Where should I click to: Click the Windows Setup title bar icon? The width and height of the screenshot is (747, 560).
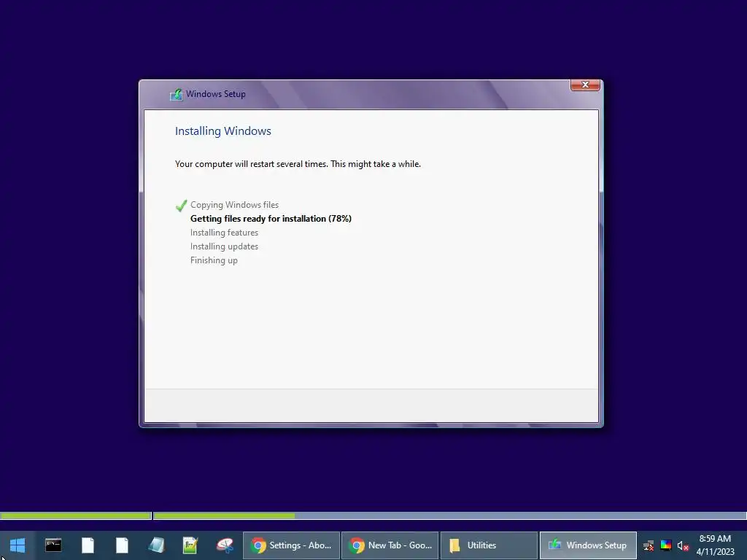177,94
